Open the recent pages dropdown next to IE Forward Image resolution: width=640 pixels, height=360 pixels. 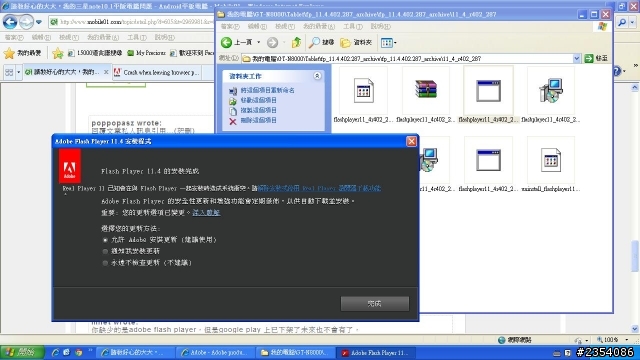point(39,22)
